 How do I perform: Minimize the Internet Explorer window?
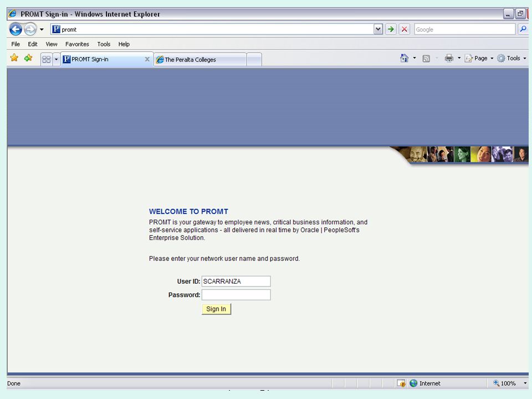[508, 14]
